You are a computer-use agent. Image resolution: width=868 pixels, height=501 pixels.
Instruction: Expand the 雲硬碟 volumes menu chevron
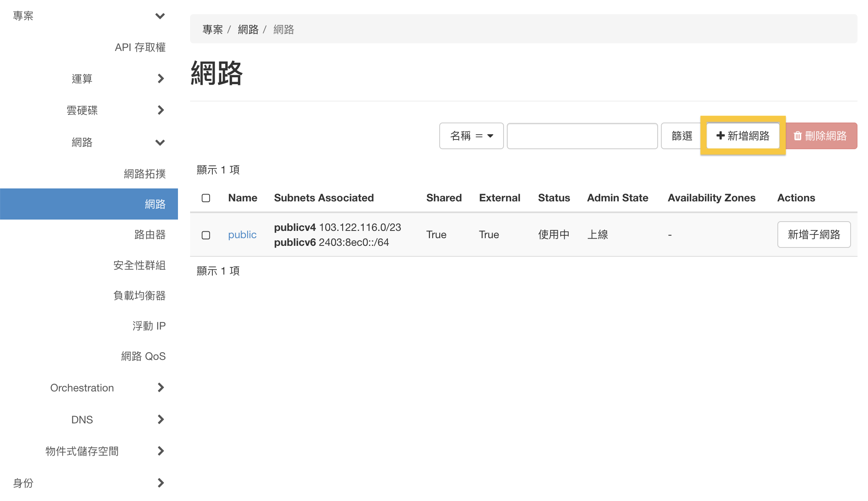pyautogui.click(x=161, y=110)
